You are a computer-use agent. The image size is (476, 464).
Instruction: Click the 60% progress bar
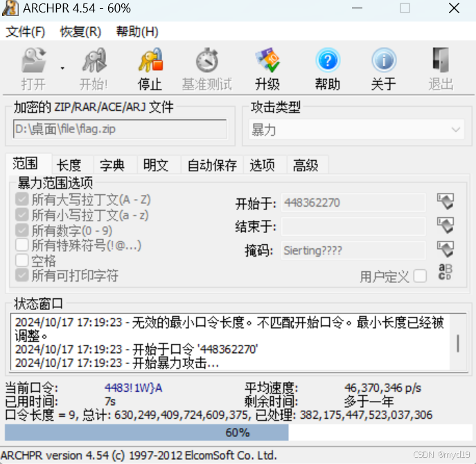[238, 432]
